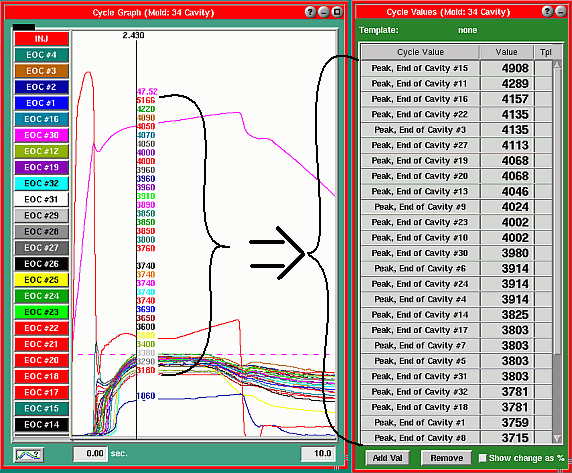The width and height of the screenshot is (572, 473).
Task: Click EOC #27 legend button
Action: pyautogui.click(x=42, y=248)
